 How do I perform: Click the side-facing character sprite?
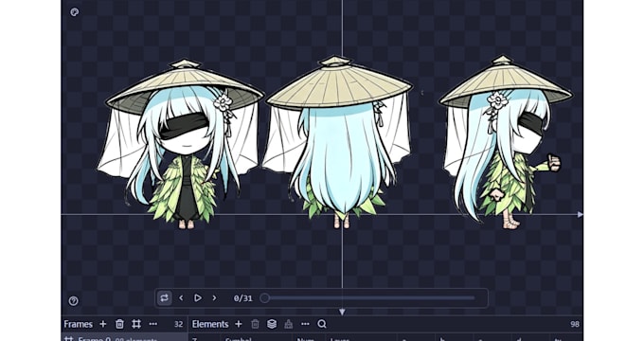point(505,142)
